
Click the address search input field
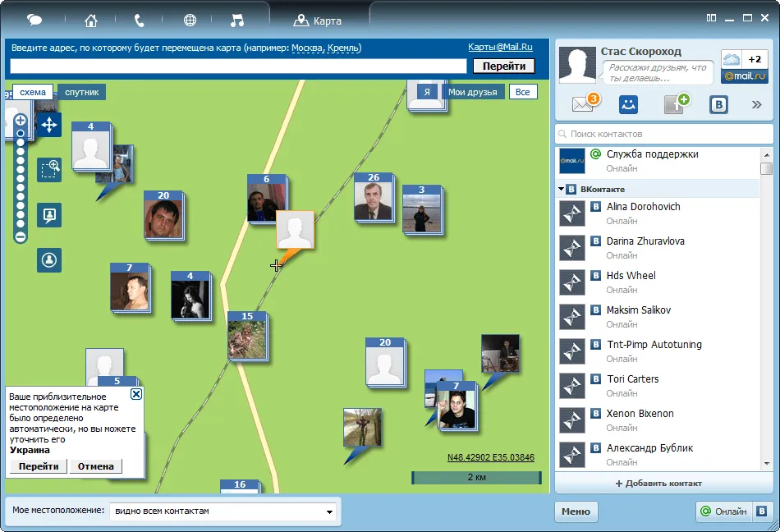(238, 66)
